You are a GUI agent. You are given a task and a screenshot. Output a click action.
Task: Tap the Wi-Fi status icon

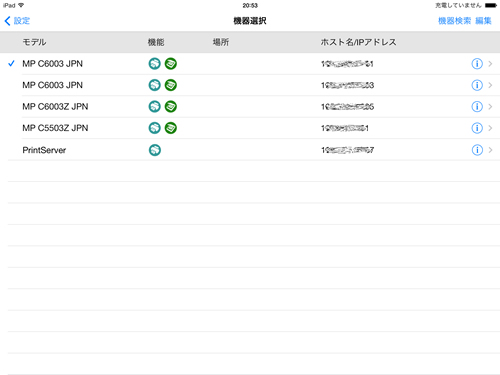tap(21, 5)
